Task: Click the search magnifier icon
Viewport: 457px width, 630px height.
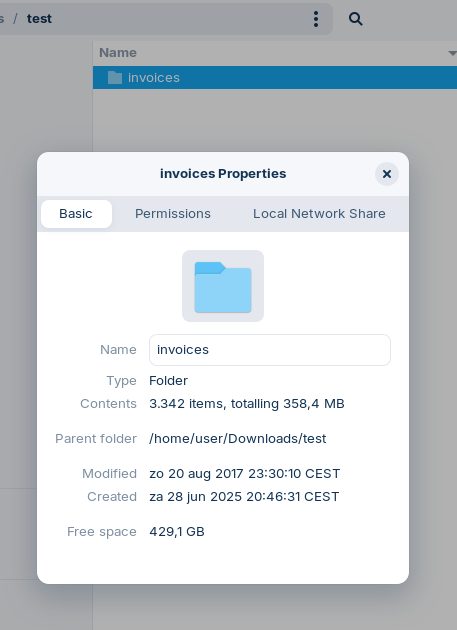Action: coord(355,19)
